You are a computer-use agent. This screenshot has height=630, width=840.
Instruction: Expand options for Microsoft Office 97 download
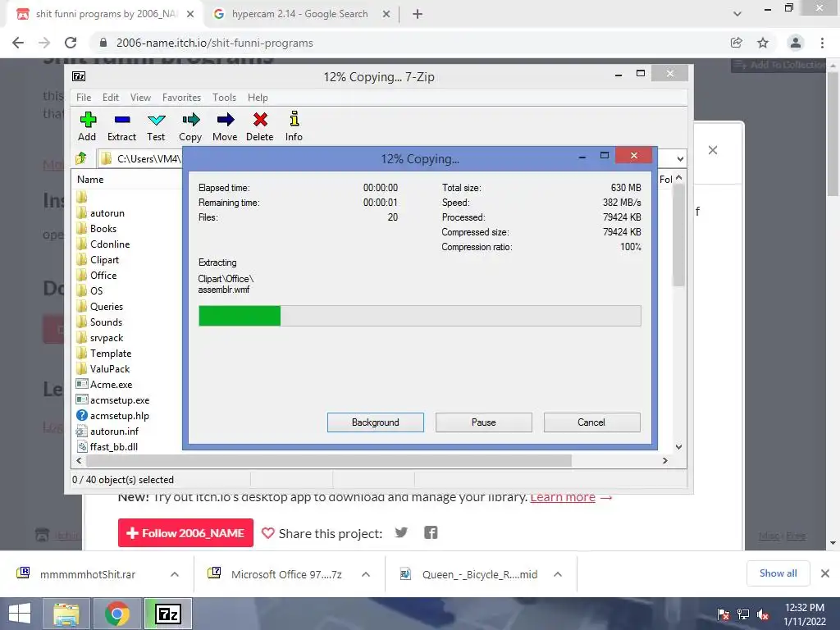(366, 574)
